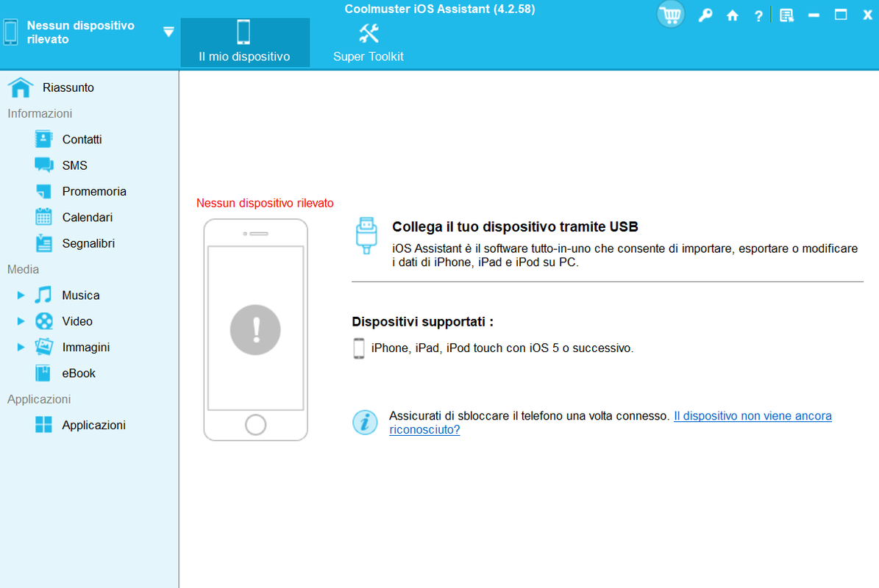Click the Coolmuster iOS Assistant title text
879x588 pixels.
440,9
